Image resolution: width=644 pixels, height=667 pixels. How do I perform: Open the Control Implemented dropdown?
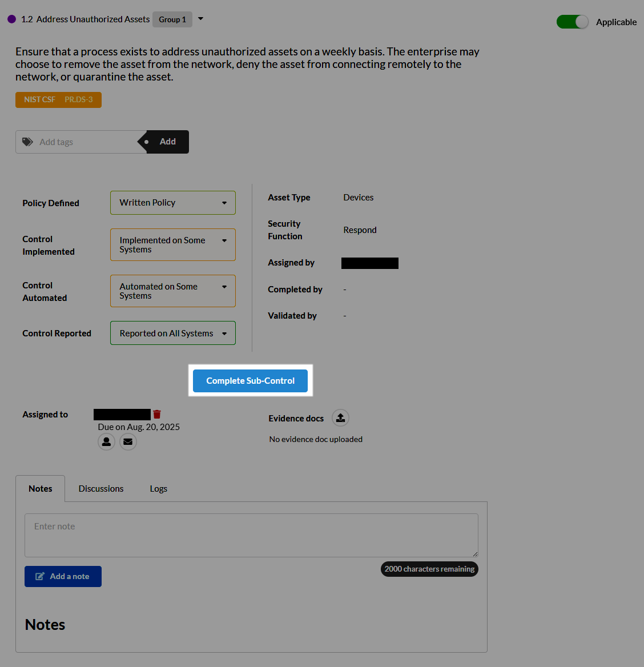pos(172,244)
